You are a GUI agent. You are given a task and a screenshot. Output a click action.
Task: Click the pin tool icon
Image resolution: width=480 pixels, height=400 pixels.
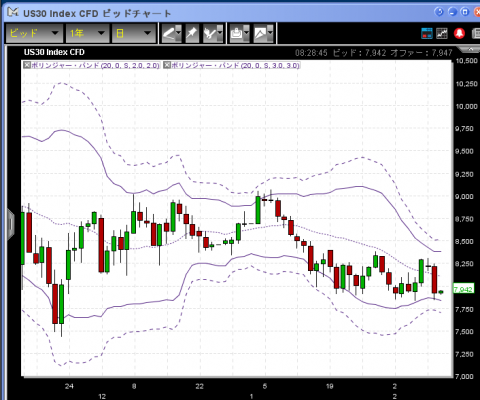192,33
